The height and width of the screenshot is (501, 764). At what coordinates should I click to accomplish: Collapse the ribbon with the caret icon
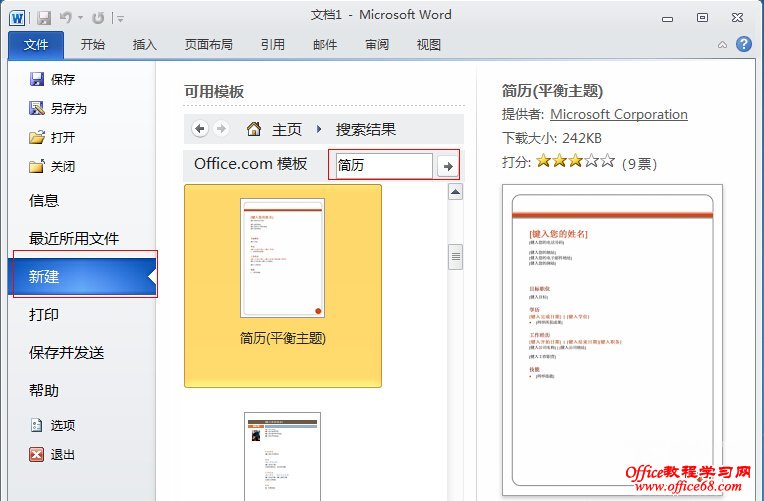(x=723, y=45)
